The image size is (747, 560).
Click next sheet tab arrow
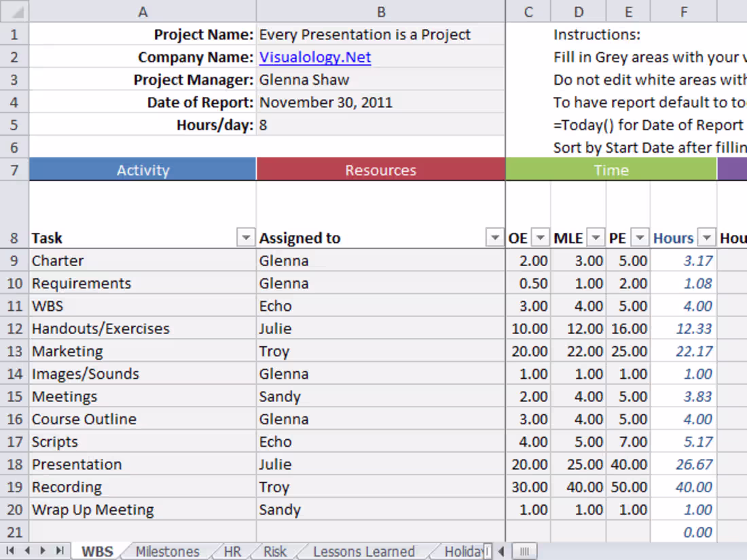(x=43, y=551)
